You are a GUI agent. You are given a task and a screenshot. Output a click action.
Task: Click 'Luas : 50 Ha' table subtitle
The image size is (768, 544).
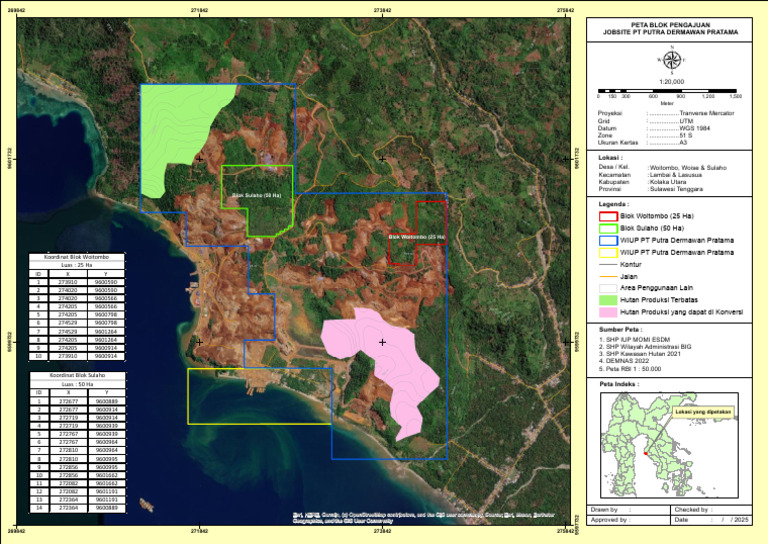77,384
